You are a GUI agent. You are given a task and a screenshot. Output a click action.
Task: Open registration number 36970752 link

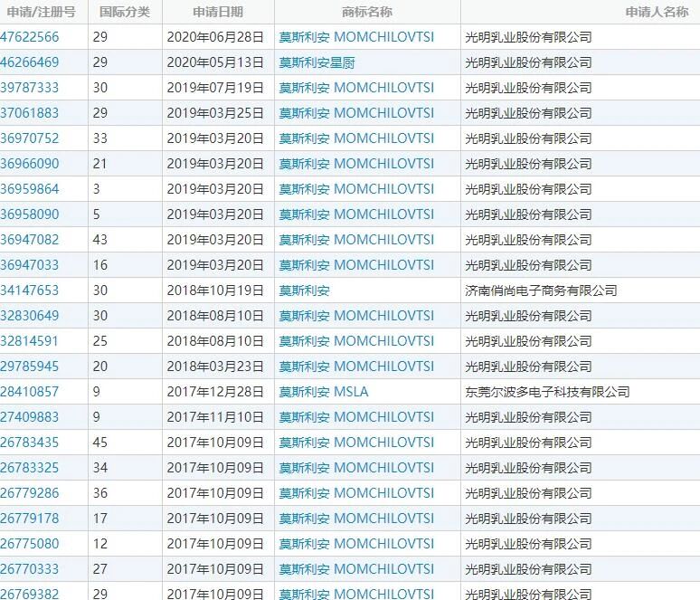30,138
